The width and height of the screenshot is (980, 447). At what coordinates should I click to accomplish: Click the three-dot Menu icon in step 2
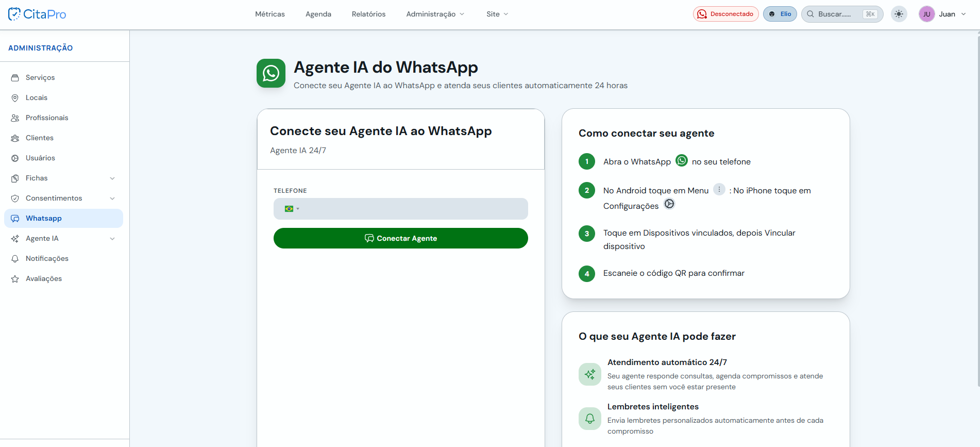719,189
